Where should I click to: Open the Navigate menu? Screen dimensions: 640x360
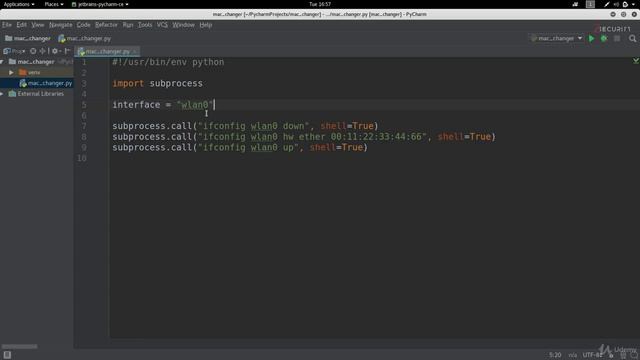60,25
